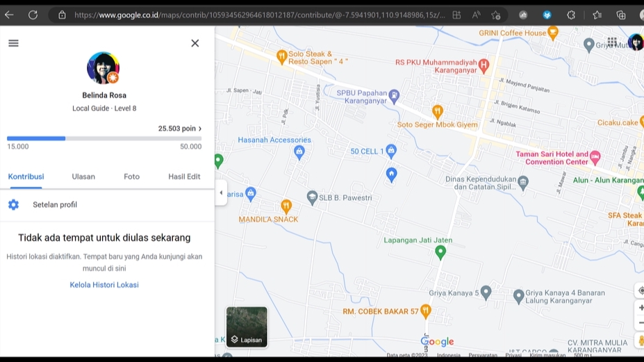Open the 25.503 poin details

pos(180,129)
